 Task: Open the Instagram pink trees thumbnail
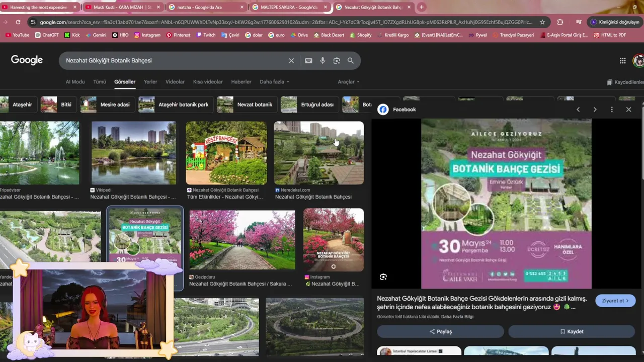pyautogui.click(x=334, y=240)
